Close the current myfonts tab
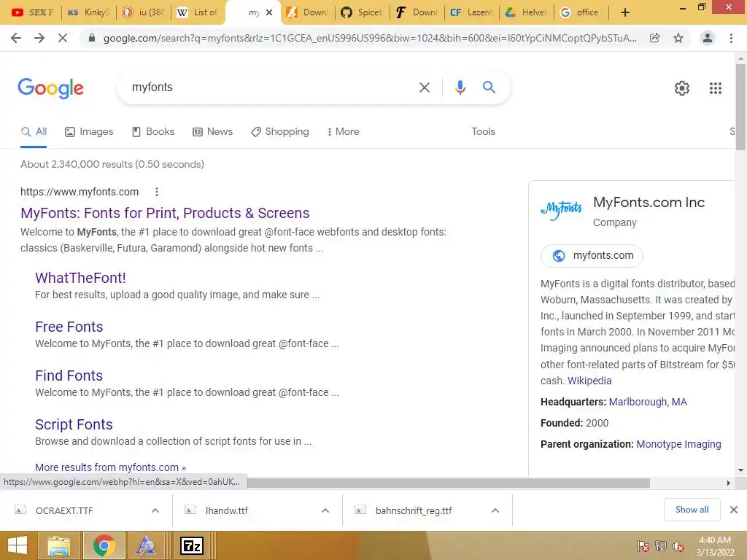This screenshot has height=560, width=747. [269, 12]
